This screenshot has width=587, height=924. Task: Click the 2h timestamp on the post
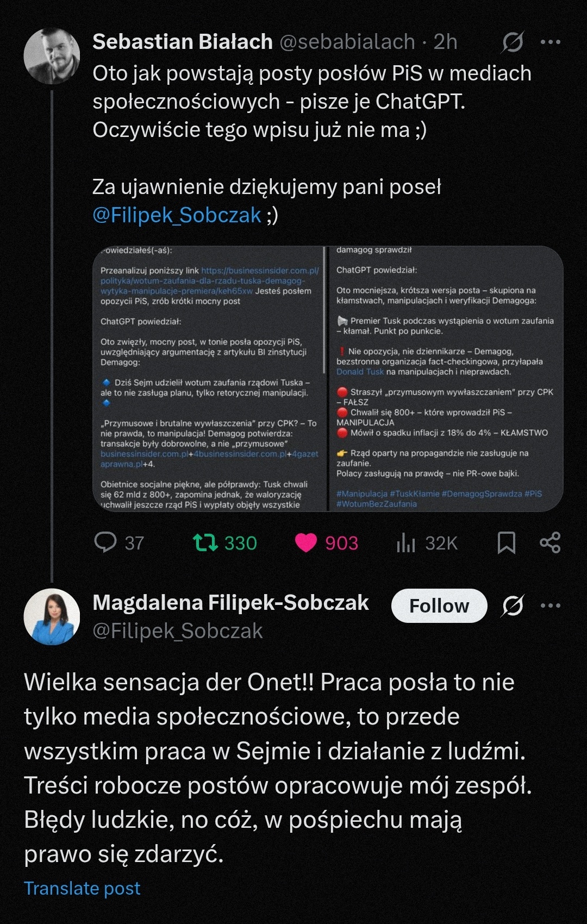click(445, 42)
